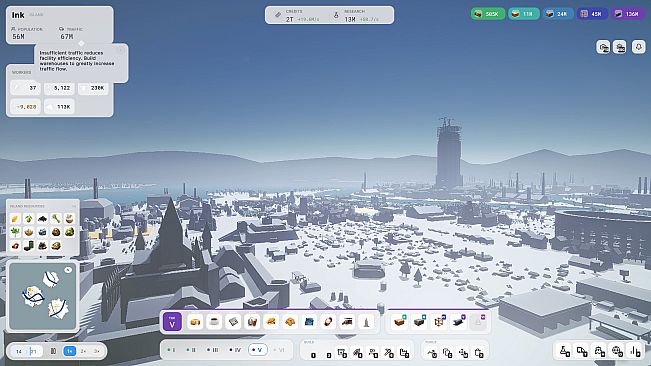Open the green 505K resource pill

click(x=487, y=14)
